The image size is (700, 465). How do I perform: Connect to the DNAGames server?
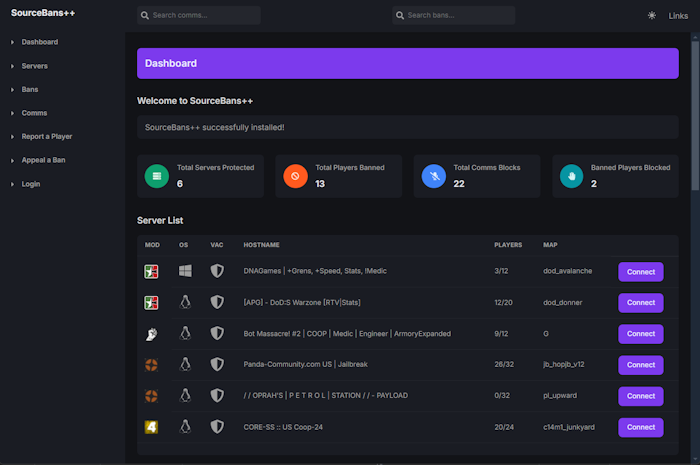[641, 272]
